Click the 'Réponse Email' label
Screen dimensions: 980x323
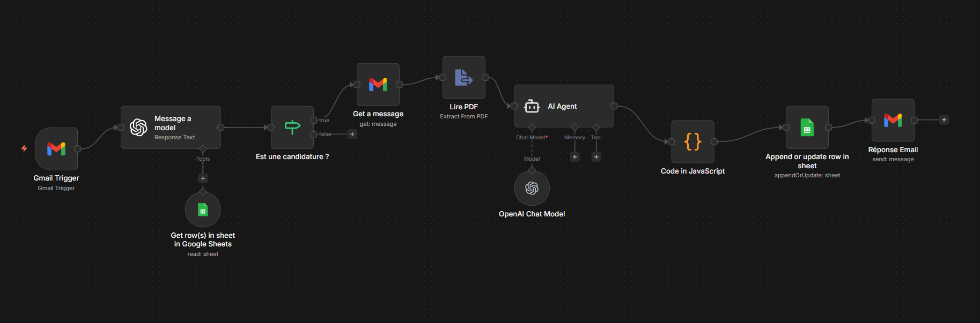(893, 149)
